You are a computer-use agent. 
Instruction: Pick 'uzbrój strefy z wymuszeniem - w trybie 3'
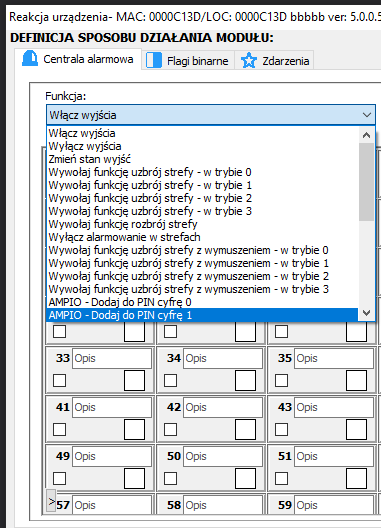point(202,289)
